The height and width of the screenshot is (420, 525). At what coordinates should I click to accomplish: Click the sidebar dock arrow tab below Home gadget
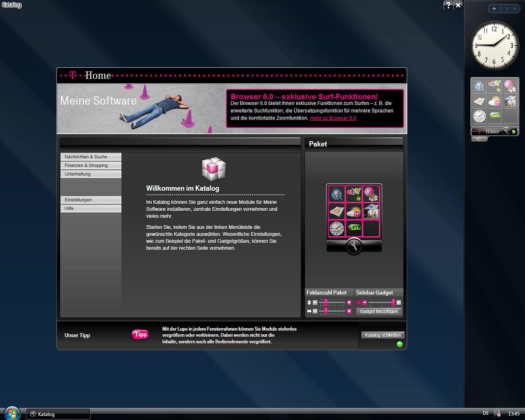(479, 139)
